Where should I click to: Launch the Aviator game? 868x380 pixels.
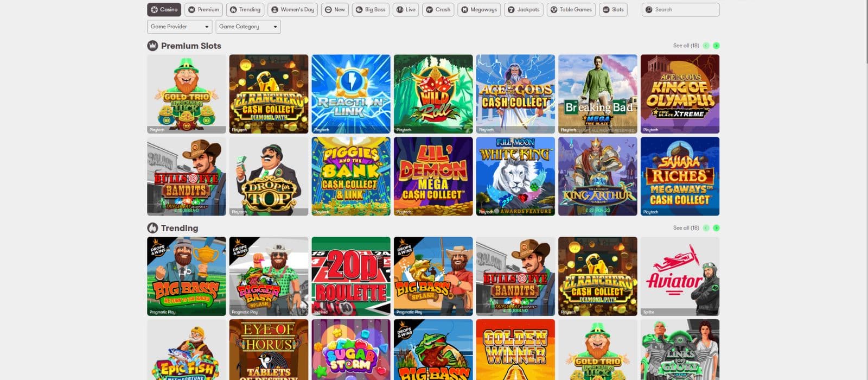(680, 276)
